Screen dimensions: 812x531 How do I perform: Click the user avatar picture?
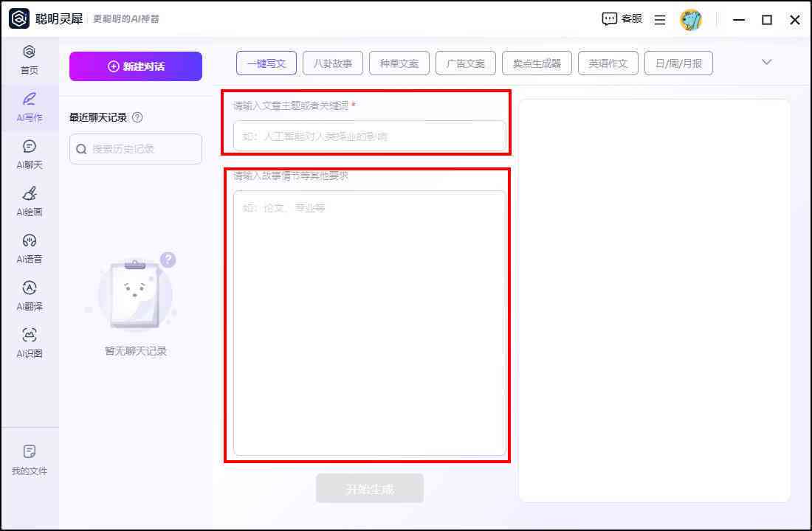(690, 20)
